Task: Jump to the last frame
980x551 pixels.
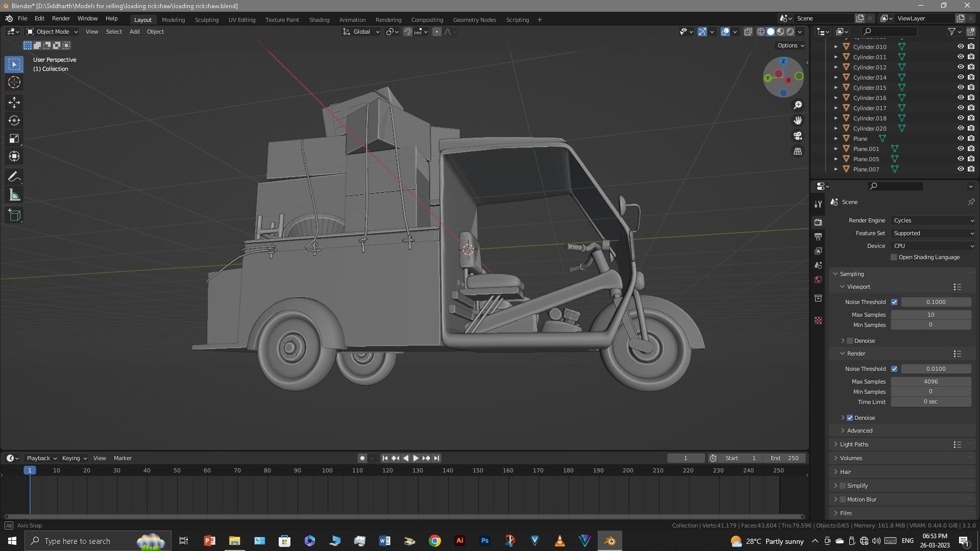Action: pos(436,458)
